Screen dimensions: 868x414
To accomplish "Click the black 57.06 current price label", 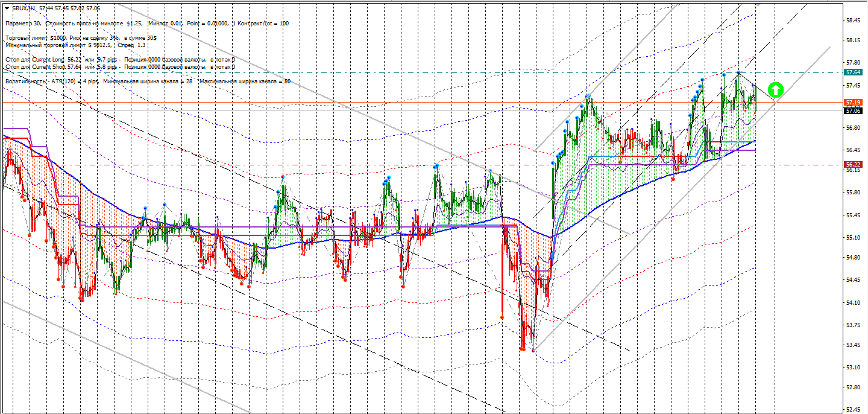I will tap(853, 111).
